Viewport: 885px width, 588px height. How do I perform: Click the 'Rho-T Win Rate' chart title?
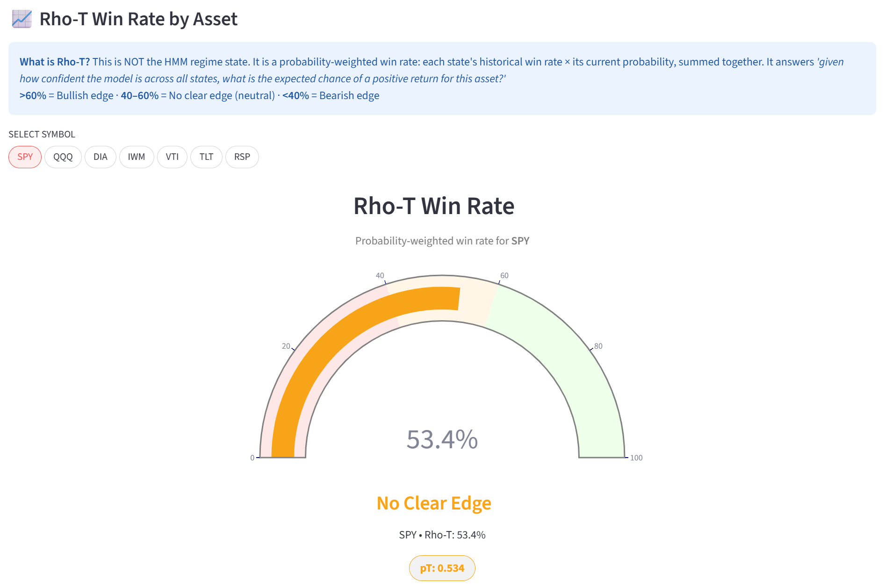[x=434, y=206]
